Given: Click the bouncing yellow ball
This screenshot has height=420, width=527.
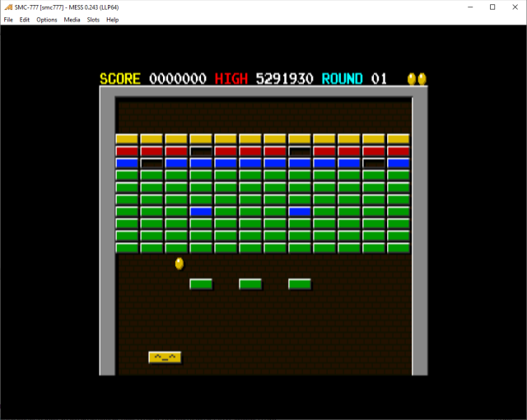Looking at the screenshot, I should [x=180, y=264].
